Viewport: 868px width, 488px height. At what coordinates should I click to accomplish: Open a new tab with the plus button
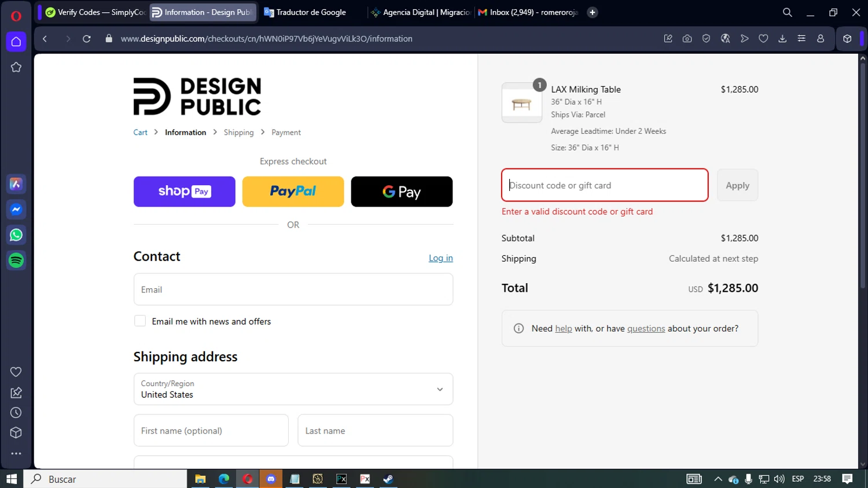[593, 12]
